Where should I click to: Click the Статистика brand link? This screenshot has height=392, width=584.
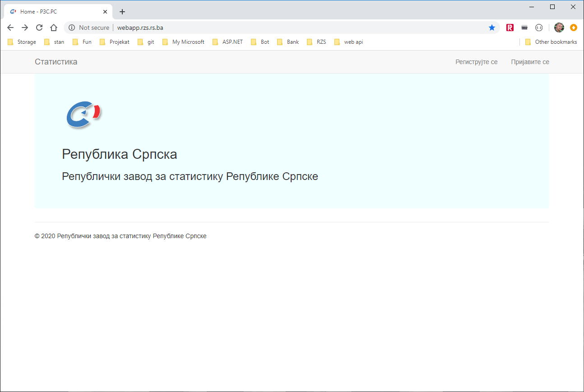click(56, 62)
